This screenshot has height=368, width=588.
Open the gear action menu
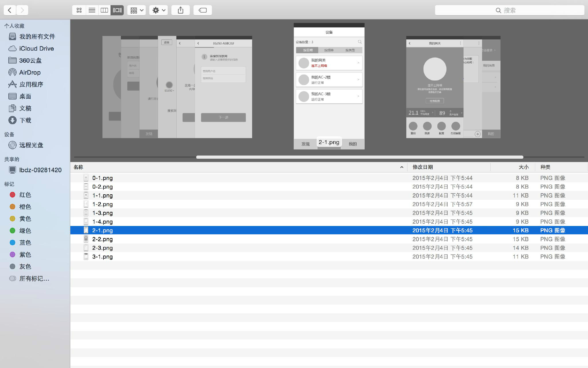pos(158,10)
